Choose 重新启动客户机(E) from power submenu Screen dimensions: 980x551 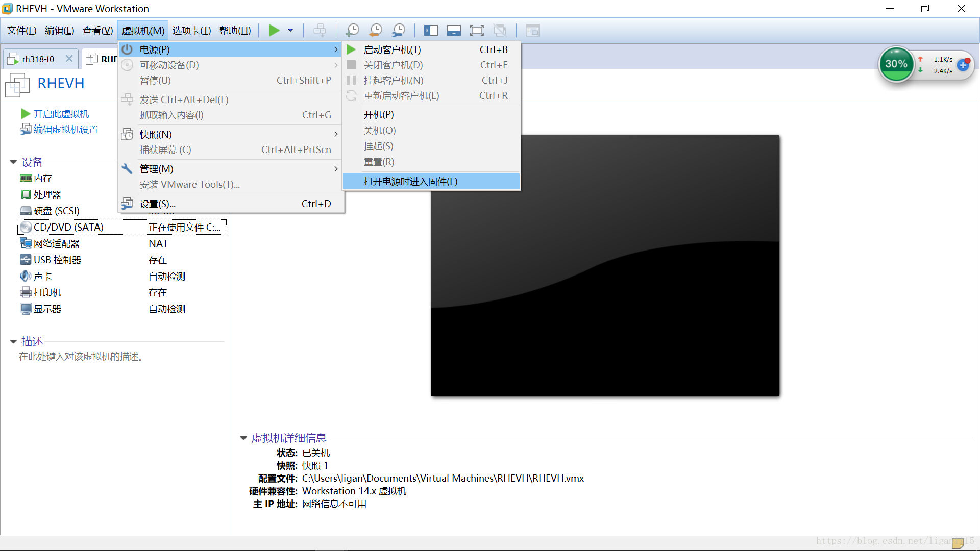click(431, 95)
